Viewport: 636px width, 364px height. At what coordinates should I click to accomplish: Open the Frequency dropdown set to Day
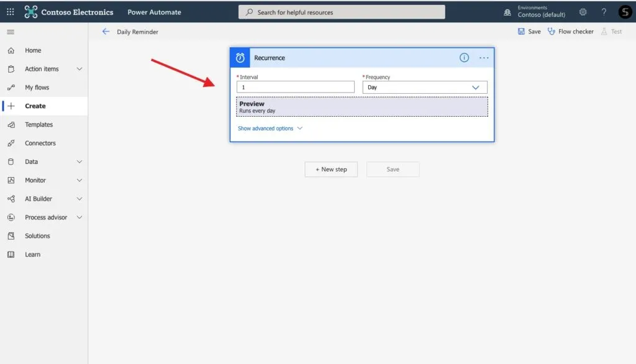click(x=425, y=87)
